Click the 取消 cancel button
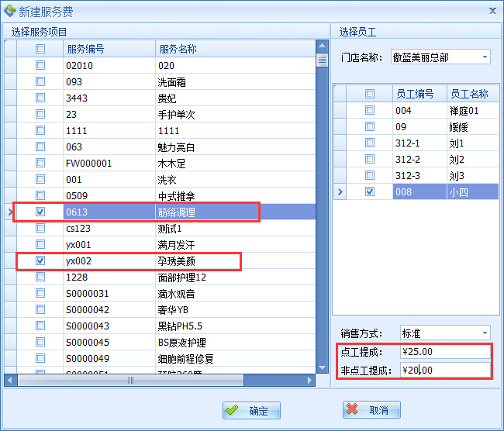This screenshot has height=431, width=504. coord(371,409)
